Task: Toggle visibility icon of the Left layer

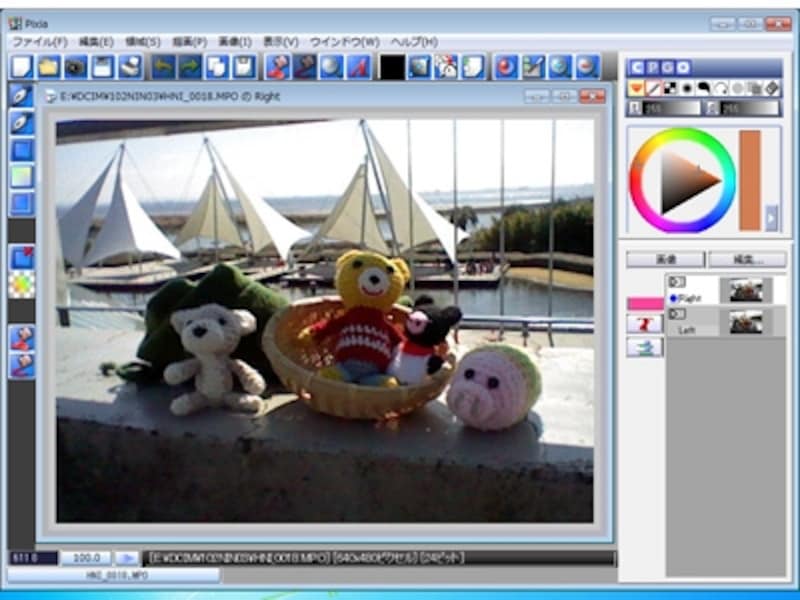Action: pos(677,314)
